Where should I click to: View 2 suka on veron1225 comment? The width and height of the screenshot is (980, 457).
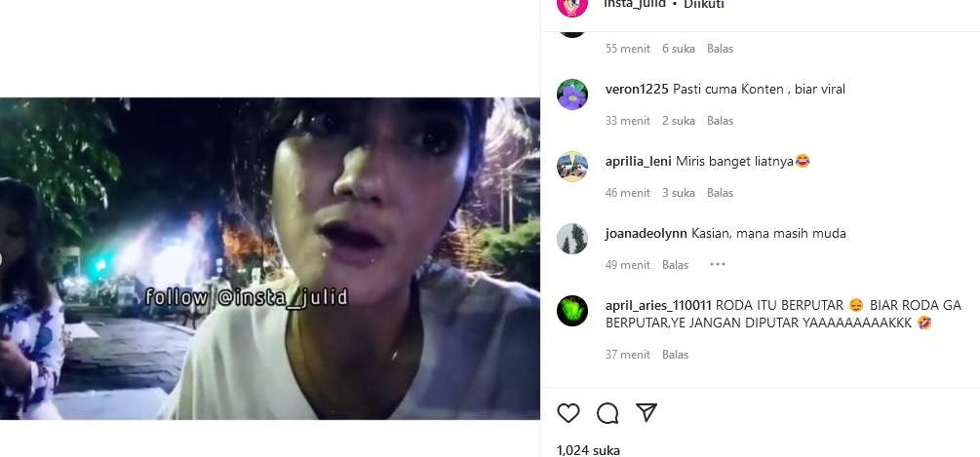coord(679,121)
